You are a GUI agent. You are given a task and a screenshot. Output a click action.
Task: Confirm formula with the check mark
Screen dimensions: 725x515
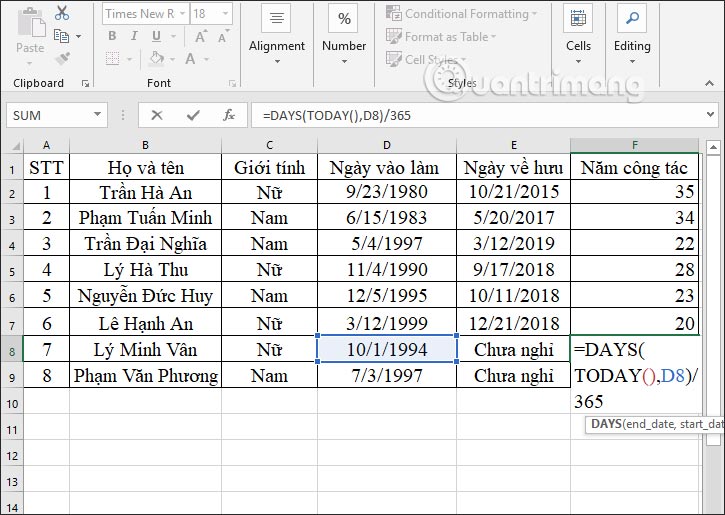point(193,115)
